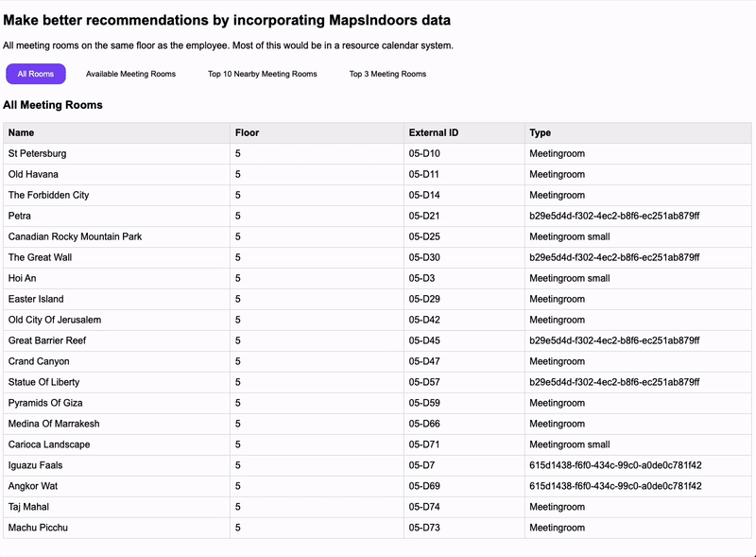Click the Floor column header
This screenshot has height=557, width=756.
[x=247, y=132]
